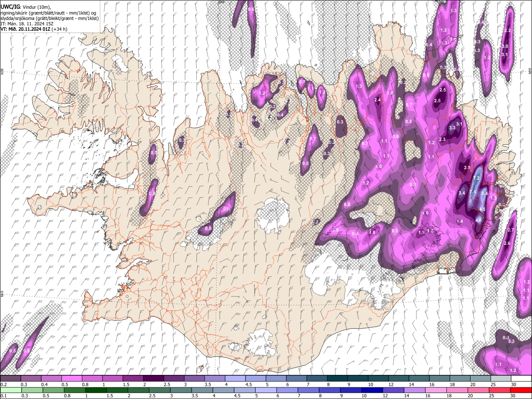Select the dark navy swatch between 10 and 12 lower
The height and width of the screenshot is (399, 532).
tap(371, 390)
